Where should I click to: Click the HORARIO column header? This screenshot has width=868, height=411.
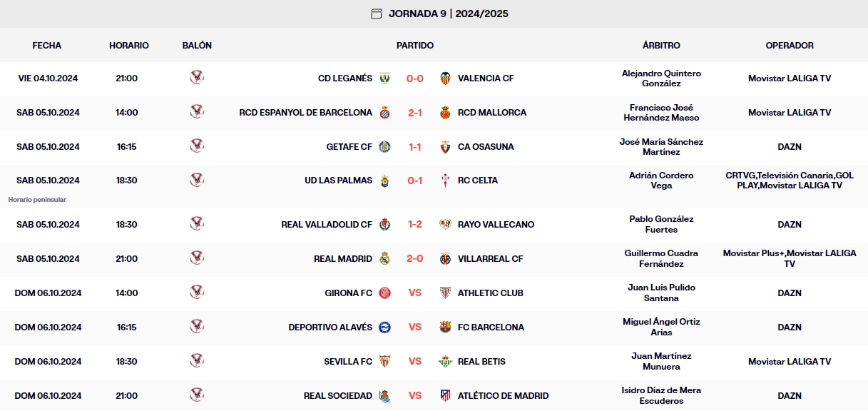pyautogui.click(x=128, y=45)
